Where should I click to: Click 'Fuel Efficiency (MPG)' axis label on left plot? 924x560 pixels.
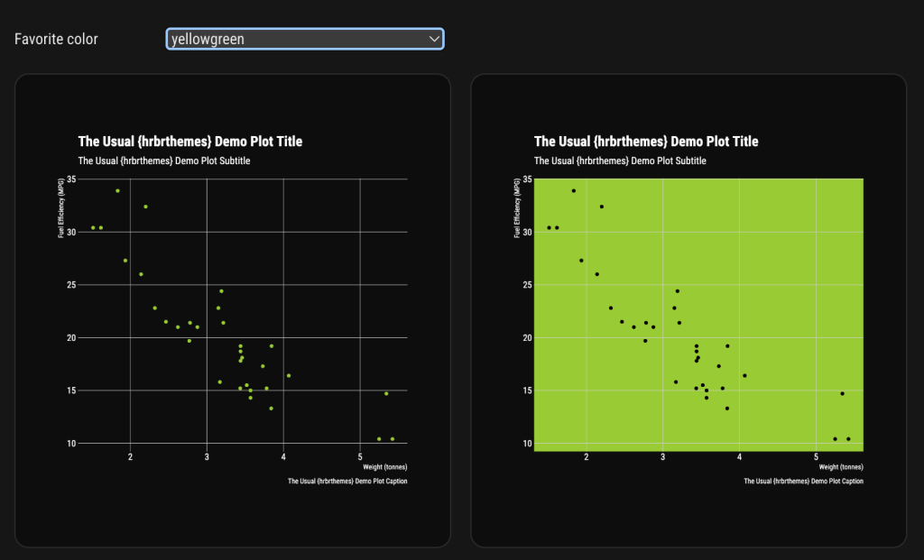pos(61,208)
